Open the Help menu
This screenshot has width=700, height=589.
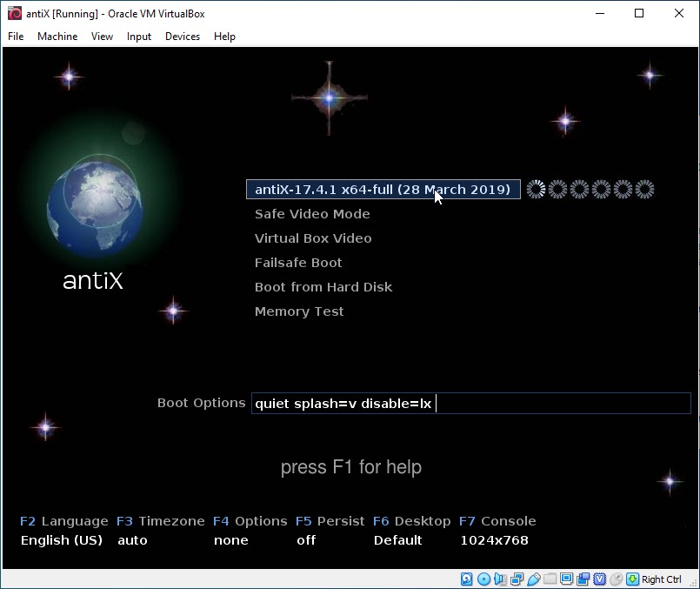tap(224, 37)
